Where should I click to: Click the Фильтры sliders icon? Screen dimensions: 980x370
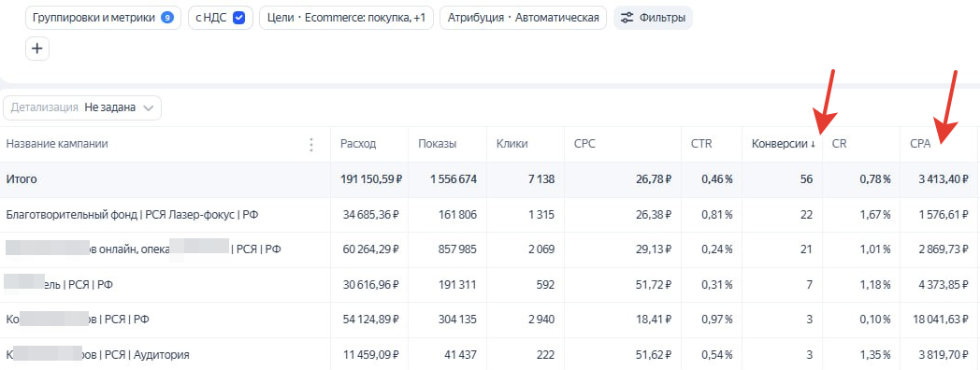click(627, 18)
